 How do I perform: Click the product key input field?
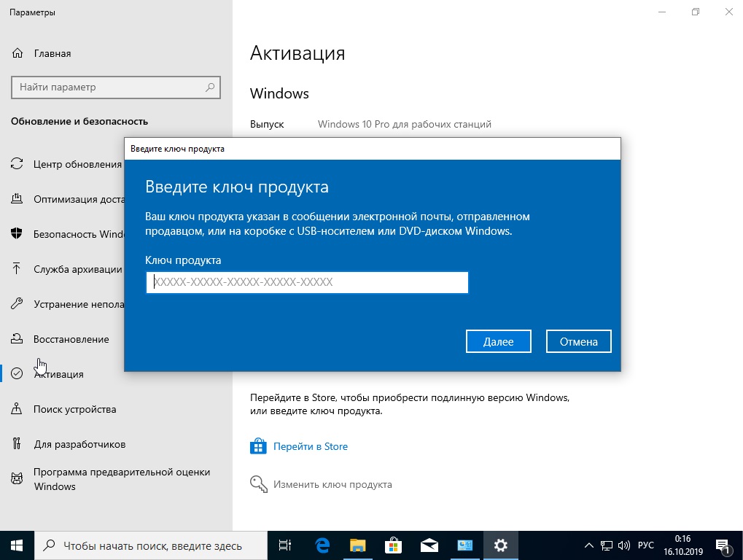point(307,282)
